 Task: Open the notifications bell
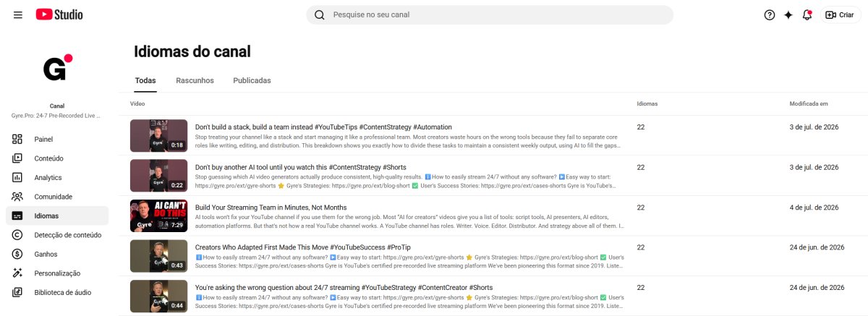tap(807, 14)
